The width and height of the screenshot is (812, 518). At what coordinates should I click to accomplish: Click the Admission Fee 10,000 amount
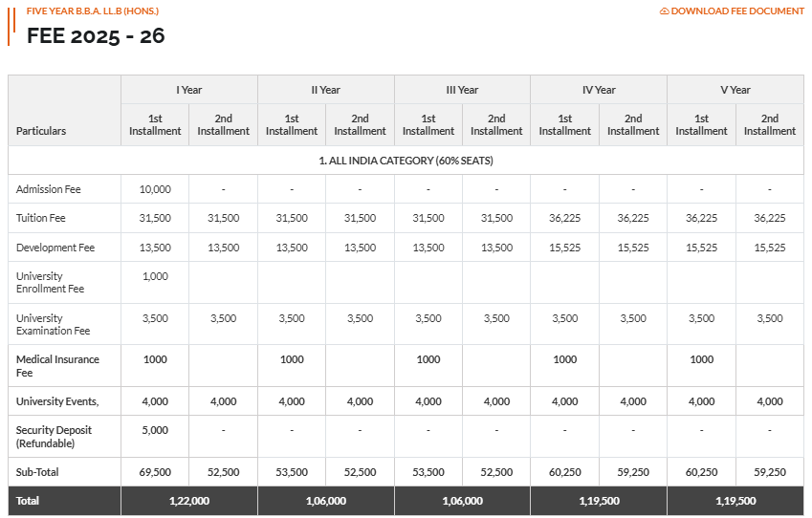click(155, 189)
